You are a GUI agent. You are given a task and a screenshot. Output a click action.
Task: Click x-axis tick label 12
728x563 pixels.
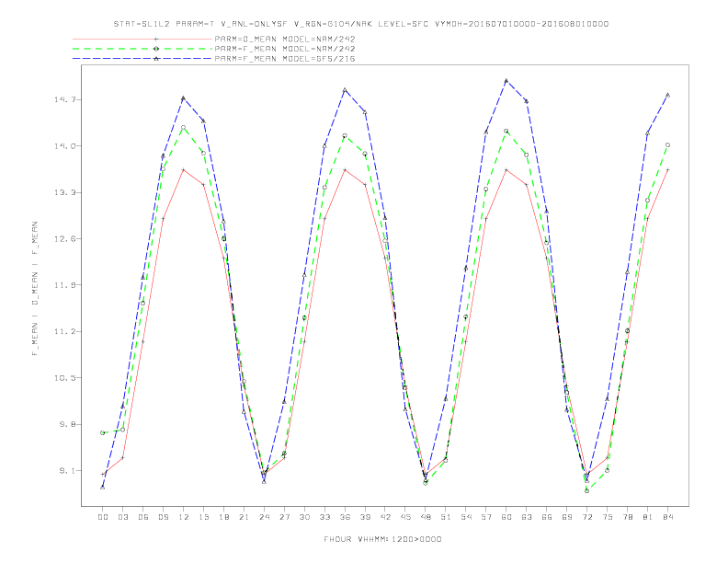(184, 517)
